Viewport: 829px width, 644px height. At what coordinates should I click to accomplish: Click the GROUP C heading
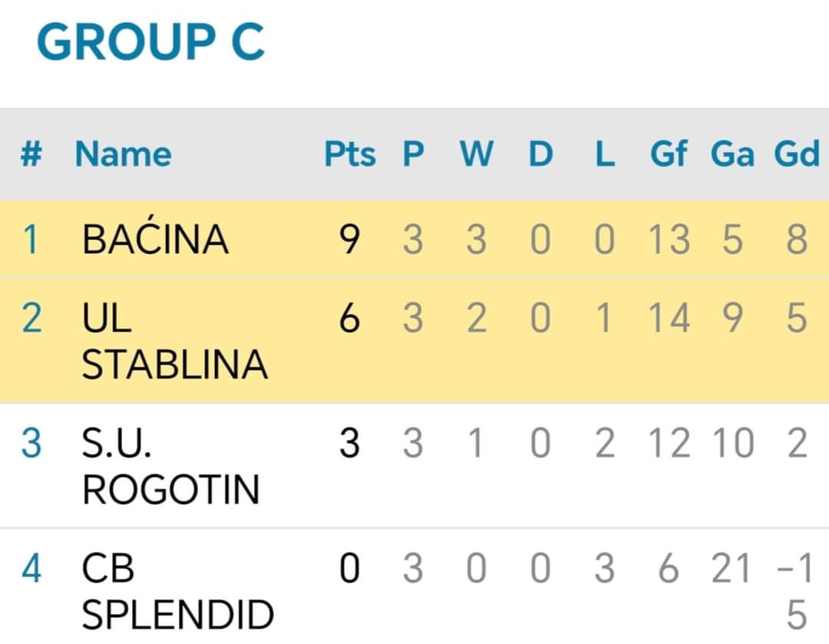[150, 41]
